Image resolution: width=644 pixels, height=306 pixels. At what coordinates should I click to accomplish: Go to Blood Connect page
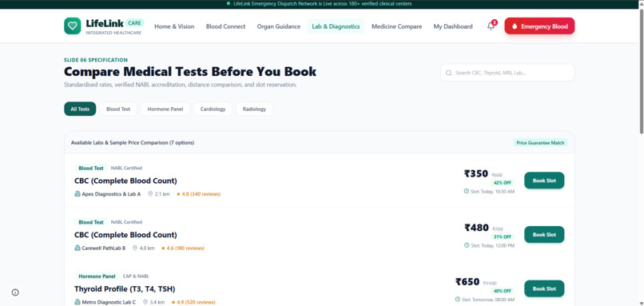(225, 26)
